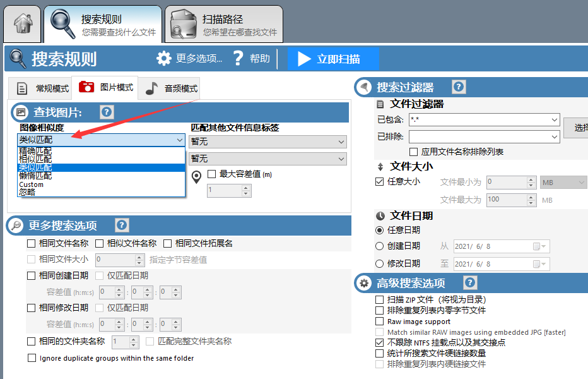588x379 pixels.
Task: Open the 已包含 file filter dropdown
Action: 555,119
